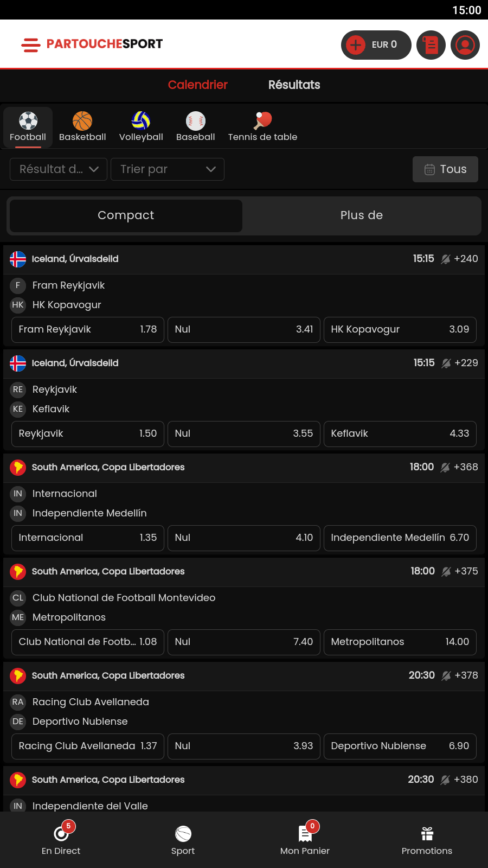The height and width of the screenshot is (868, 488).
Task: Toggle Fram Reykjavik 1.78 odds selection
Action: [88, 329]
